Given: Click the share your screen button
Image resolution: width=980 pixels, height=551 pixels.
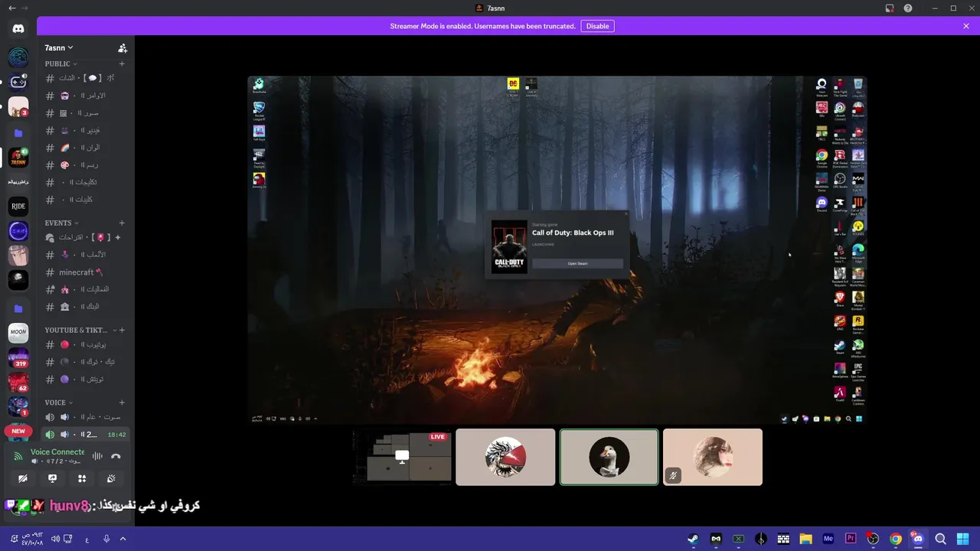Looking at the screenshot, I should pyautogui.click(x=52, y=478).
